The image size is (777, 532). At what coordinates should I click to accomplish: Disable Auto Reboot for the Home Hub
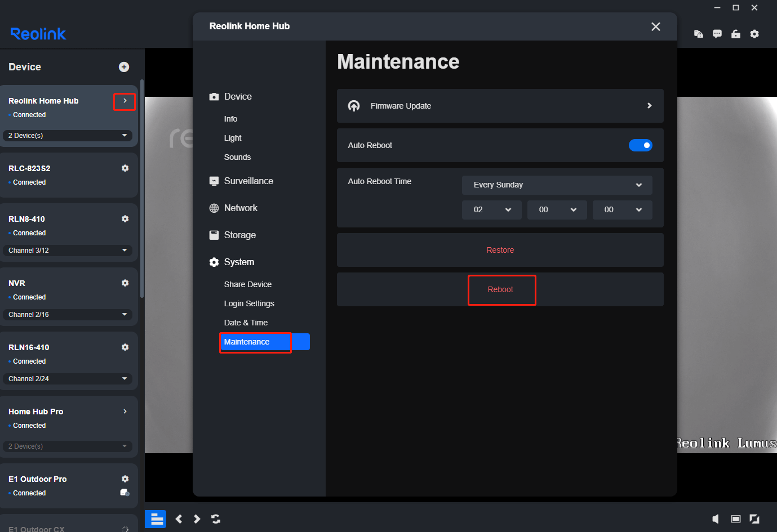coord(641,145)
